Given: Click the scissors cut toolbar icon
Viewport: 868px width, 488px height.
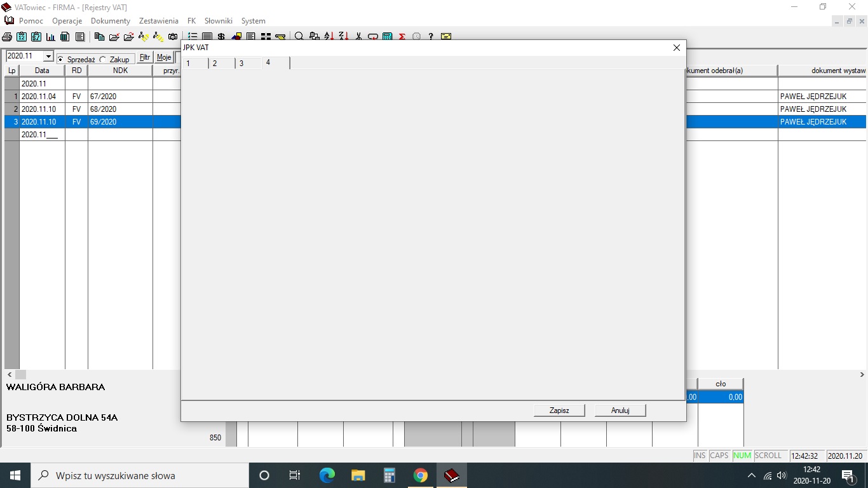Looking at the screenshot, I should click(358, 37).
